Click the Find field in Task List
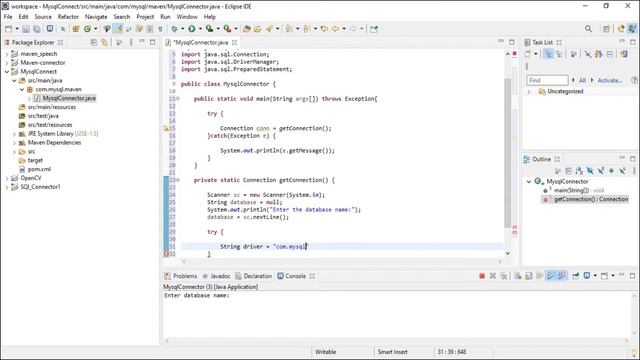Viewport: 640px width, 360px height. tap(547, 80)
